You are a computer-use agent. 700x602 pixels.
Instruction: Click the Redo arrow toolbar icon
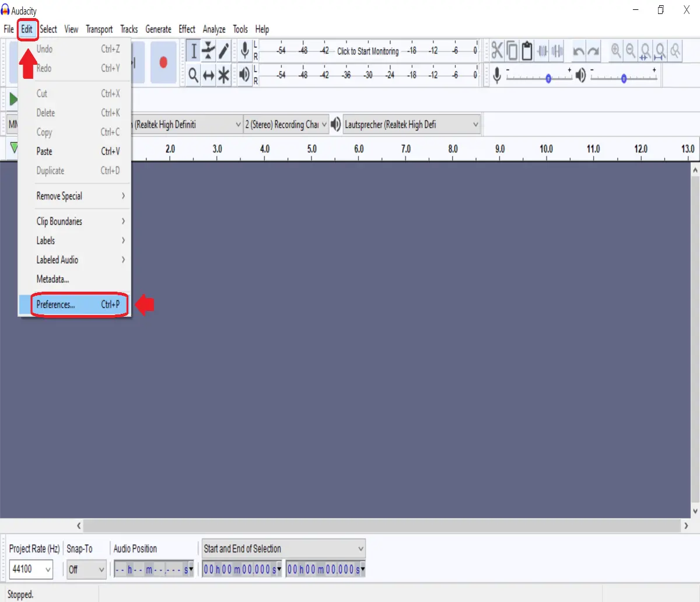point(593,51)
